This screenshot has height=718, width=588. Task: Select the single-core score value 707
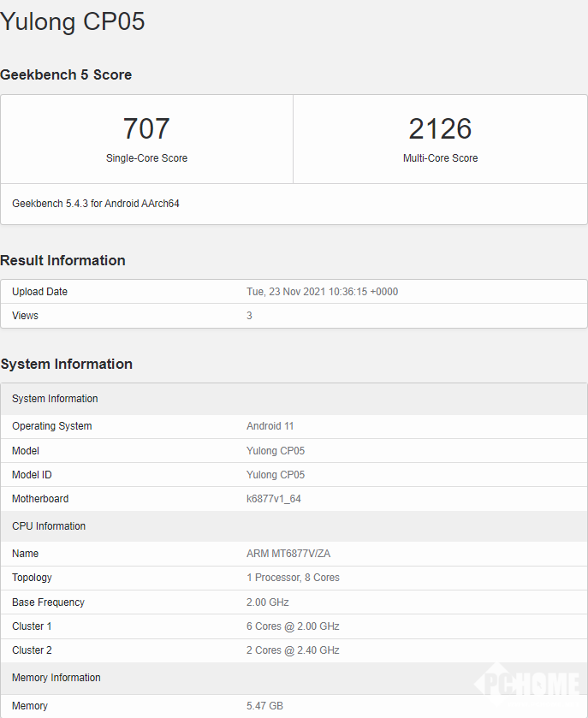[x=146, y=128]
